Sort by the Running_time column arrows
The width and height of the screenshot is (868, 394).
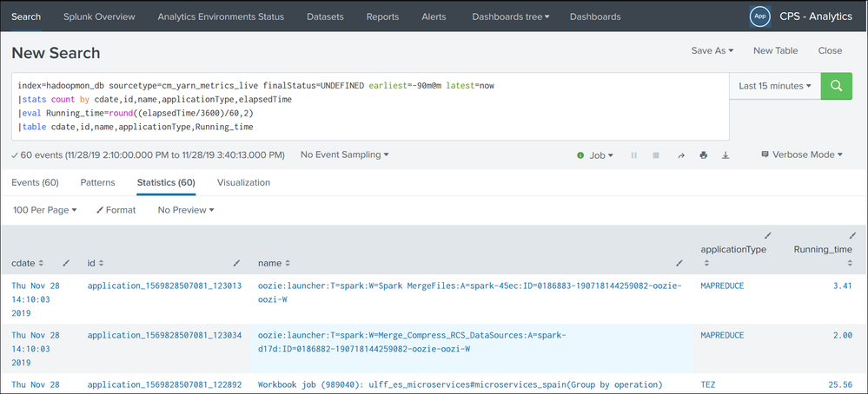[850, 264]
